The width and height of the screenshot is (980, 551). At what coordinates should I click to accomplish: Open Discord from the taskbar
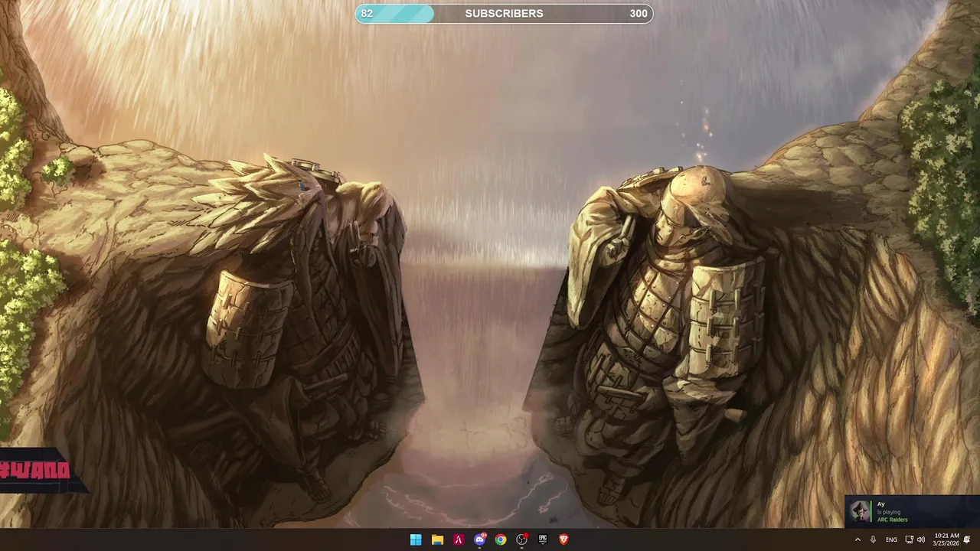click(480, 540)
